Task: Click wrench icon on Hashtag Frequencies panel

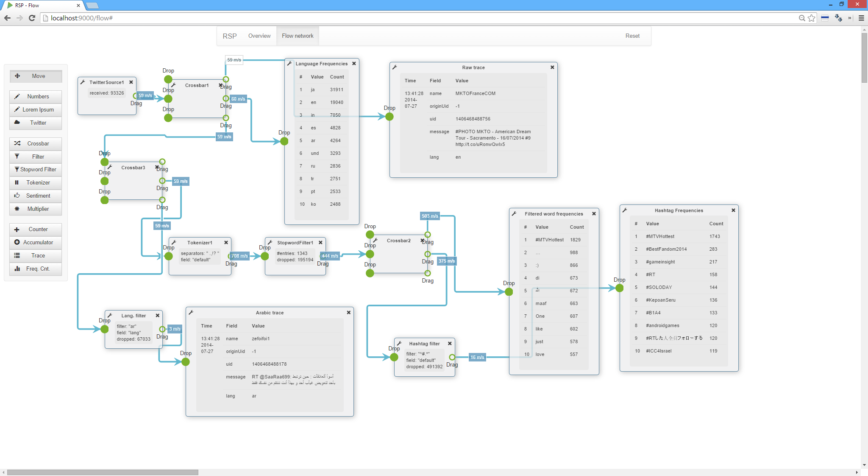Action: (x=625, y=210)
